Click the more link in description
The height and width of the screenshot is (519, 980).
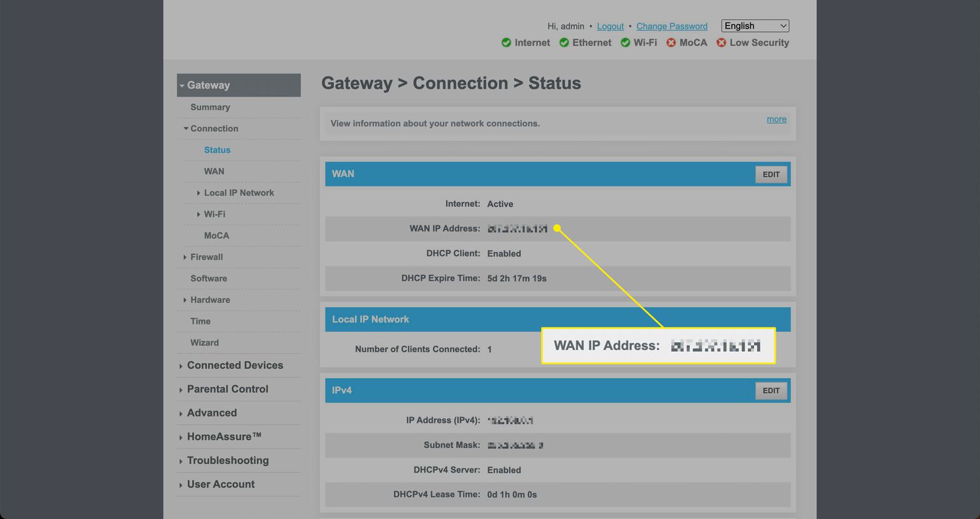tap(776, 119)
